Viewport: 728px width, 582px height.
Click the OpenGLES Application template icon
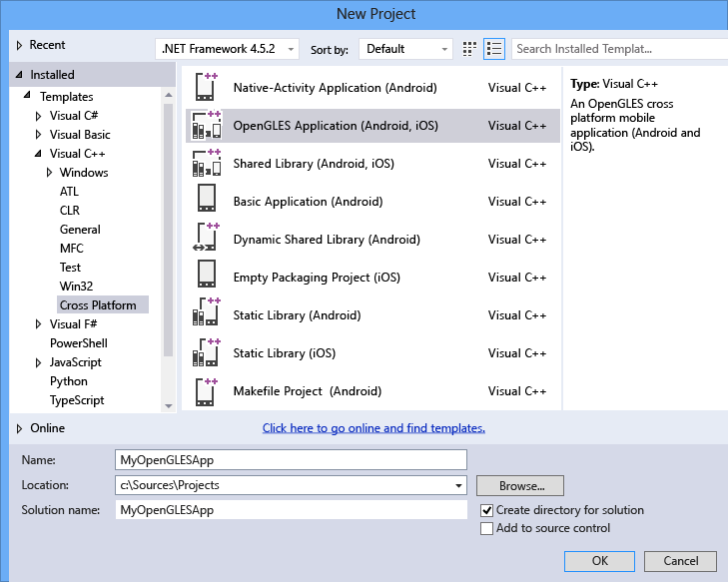207,125
